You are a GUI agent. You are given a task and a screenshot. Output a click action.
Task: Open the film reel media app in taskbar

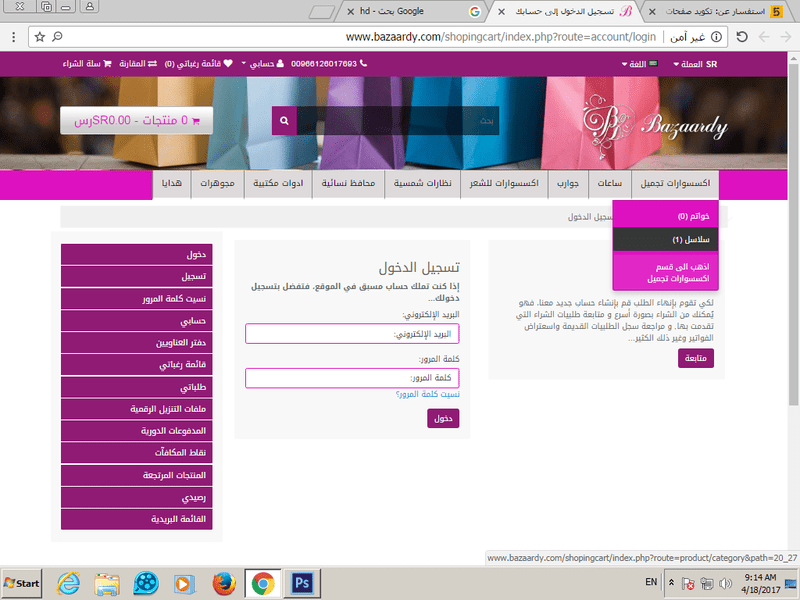146,583
